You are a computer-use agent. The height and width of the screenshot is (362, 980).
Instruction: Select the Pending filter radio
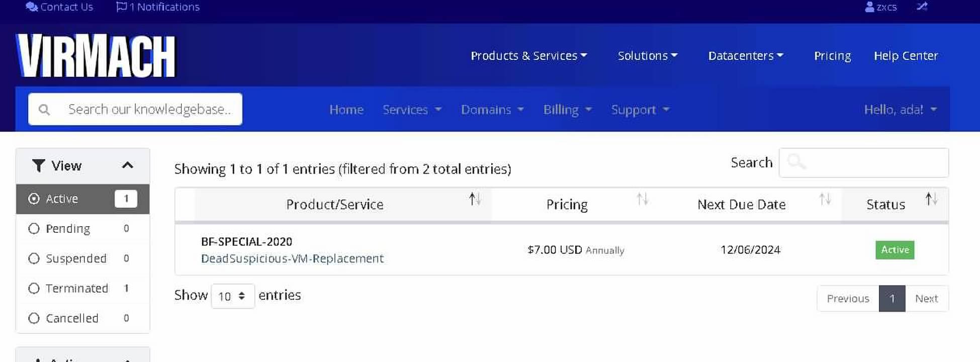pyautogui.click(x=34, y=229)
